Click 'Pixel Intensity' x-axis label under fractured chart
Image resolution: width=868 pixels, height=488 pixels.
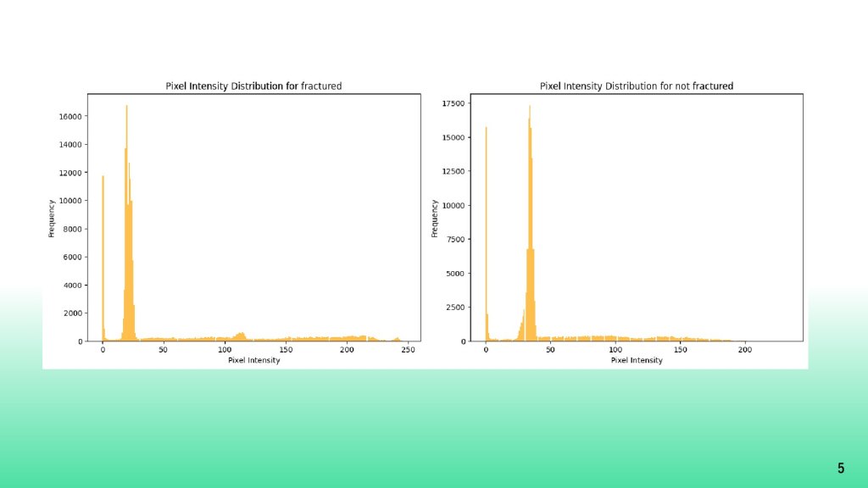click(x=253, y=360)
